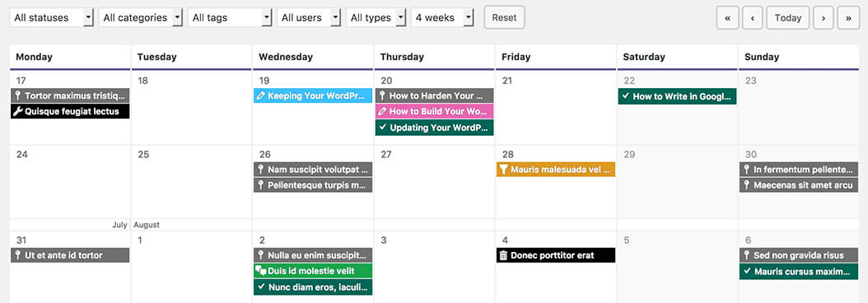The image size is (868, 303).
Task: Open the Quisque feugiat lectus entry
Action: (x=70, y=111)
